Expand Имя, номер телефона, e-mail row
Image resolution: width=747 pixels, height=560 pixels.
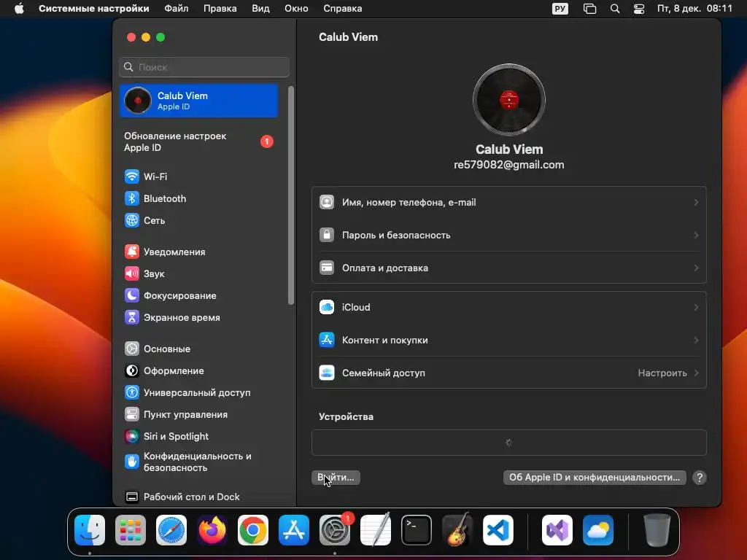(508, 203)
